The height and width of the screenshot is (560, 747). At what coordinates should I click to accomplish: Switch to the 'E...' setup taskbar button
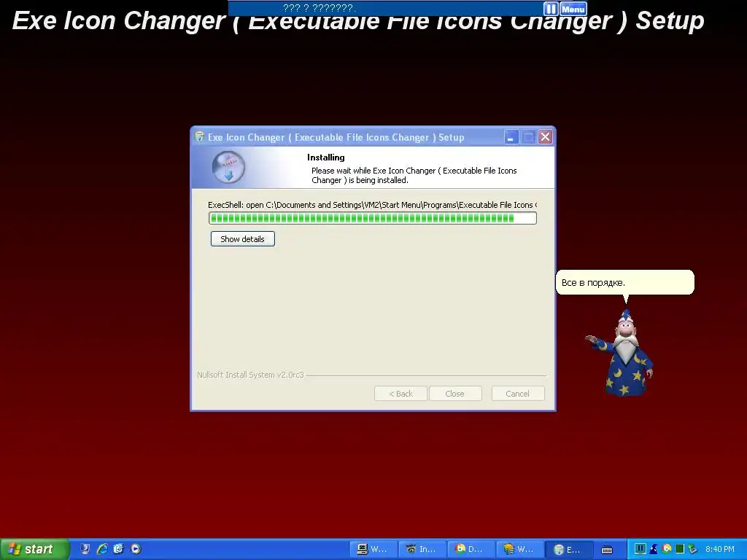coord(568,550)
